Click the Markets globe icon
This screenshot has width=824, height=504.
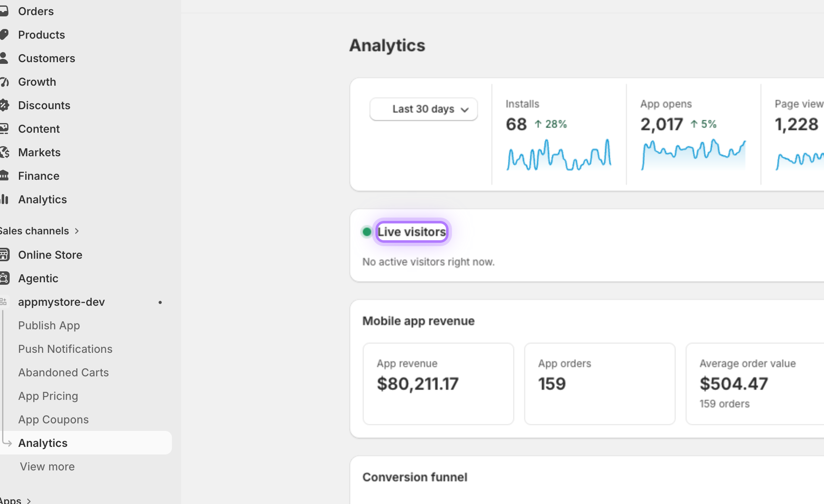pos(4,152)
